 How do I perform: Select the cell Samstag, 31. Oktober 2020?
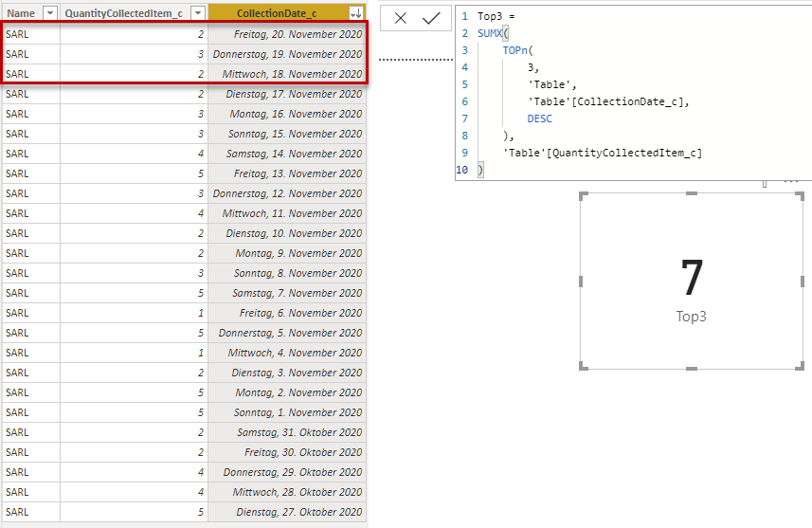[x=287, y=432]
